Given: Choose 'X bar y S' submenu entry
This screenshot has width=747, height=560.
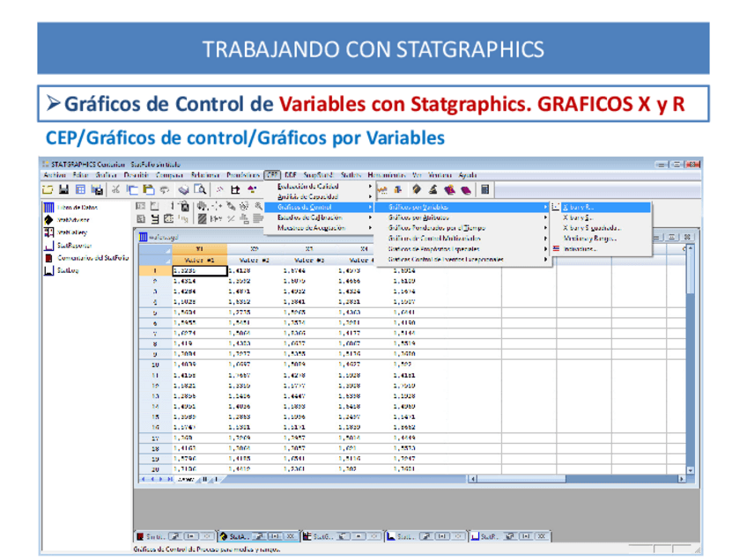Looking at the screenshot, I should pyautogui.click(x=577, y=217).
